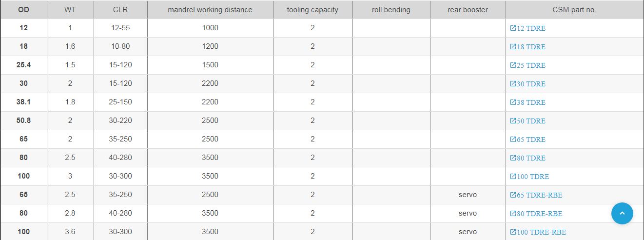
Task: Click the rear booster column header
Action: click(468, 10)
